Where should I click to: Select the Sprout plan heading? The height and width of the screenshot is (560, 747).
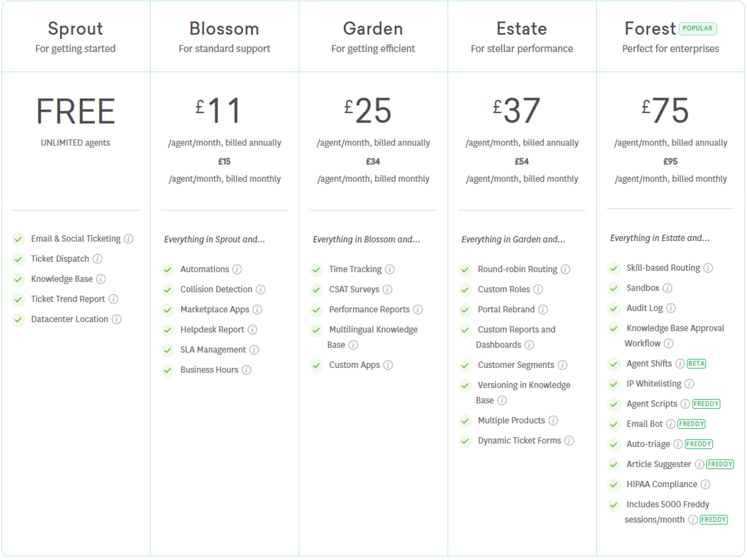(75, 29)
